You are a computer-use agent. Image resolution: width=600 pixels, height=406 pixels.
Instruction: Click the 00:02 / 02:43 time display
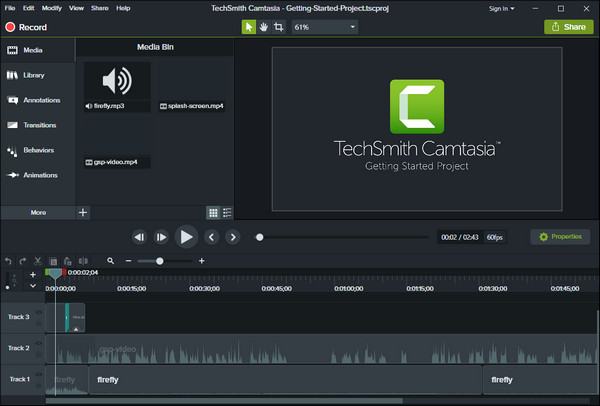click(460, 237)
